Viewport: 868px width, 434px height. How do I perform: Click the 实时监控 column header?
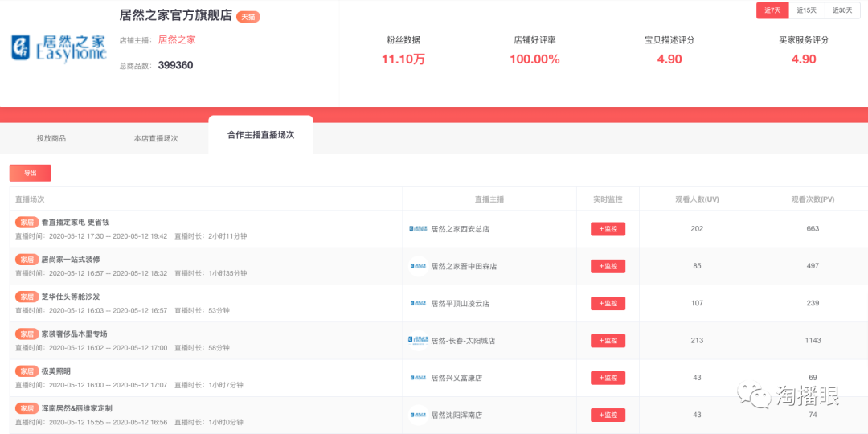[608, 199]
